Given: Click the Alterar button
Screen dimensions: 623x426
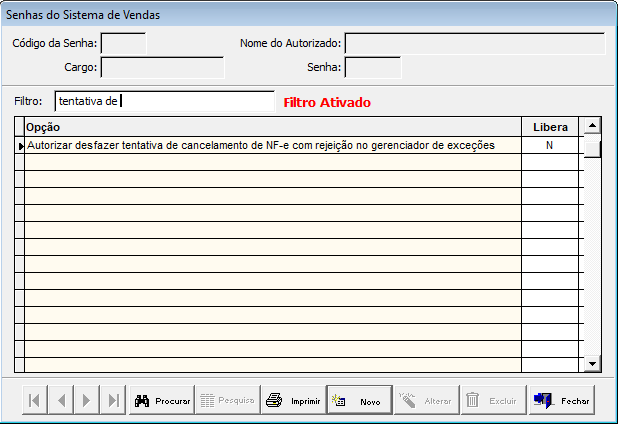Looking at the screenshot, I should click(x=426, y=400).
